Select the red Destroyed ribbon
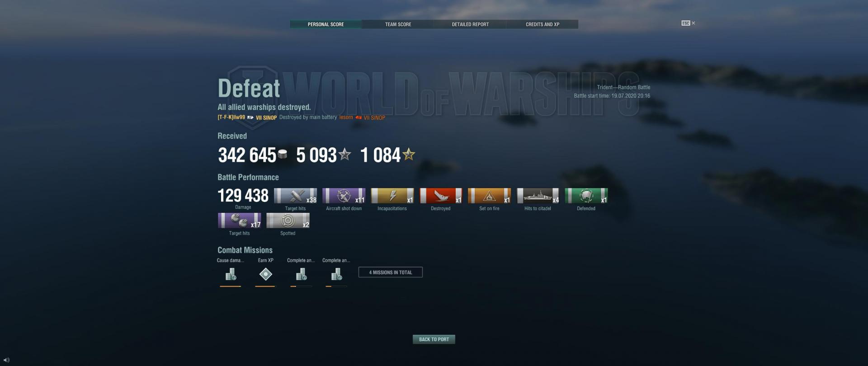The height and width of the screenshot is (366, 868). (441, 196)
